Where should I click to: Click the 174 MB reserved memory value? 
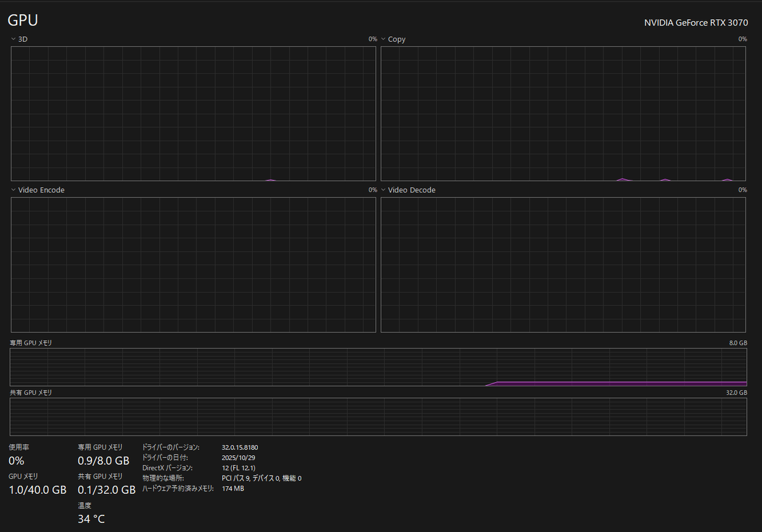pos(233,488)
